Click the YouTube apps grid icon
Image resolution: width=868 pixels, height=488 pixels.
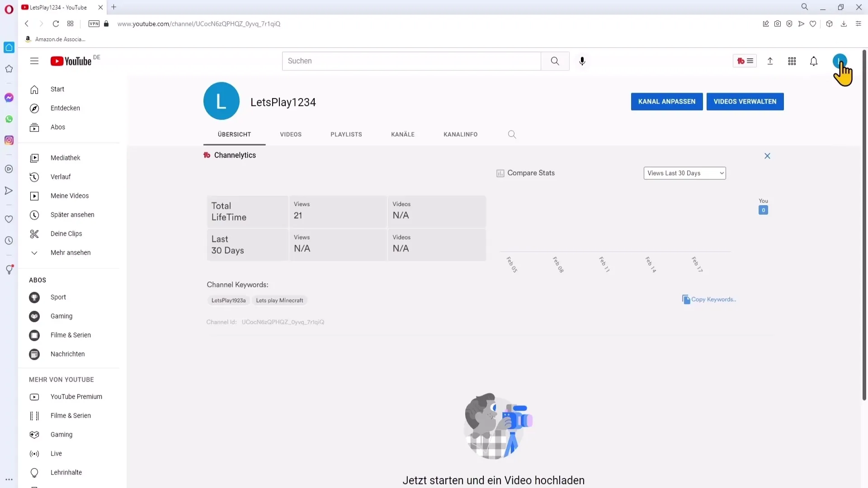tap(793, 61)
